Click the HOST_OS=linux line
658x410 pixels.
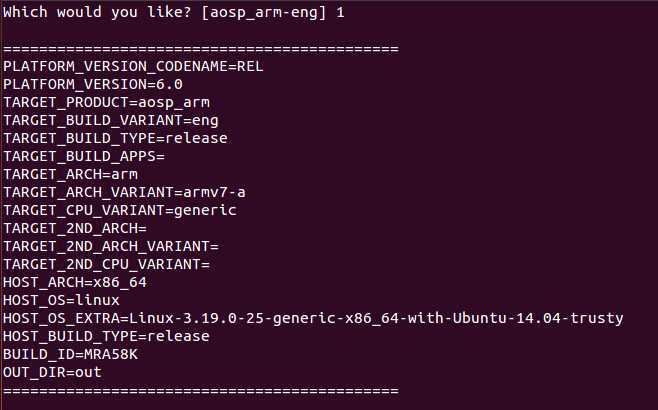[x=62, y=300]
